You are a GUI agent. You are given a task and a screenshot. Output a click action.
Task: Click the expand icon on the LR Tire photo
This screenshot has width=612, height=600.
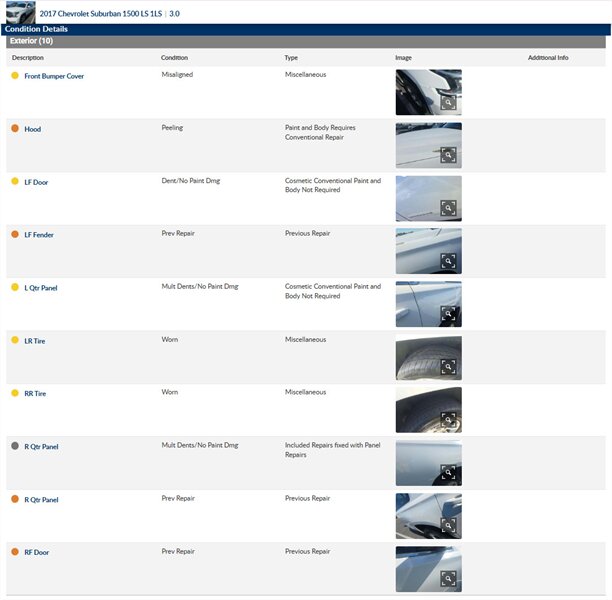(449, 367)
